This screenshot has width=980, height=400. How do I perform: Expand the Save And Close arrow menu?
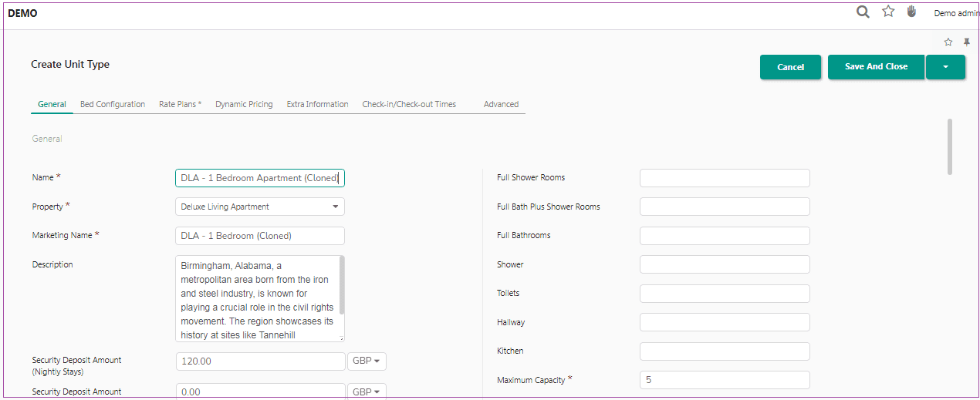[x=946, y=67]
